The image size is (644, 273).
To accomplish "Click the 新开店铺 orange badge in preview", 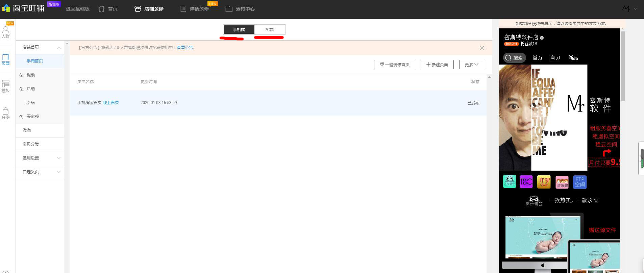I will coord(511,44).
